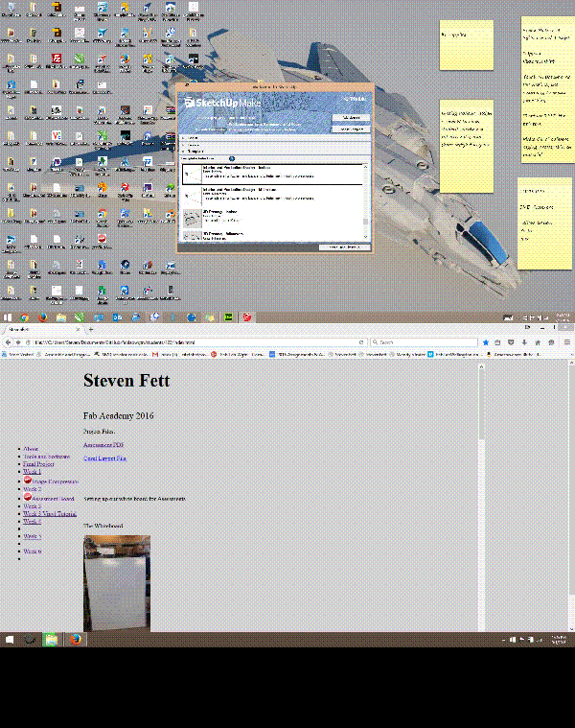Select the second Architectural Design template row
The width and height of the screenshot is (575, 728).
[x=272, y=197]
